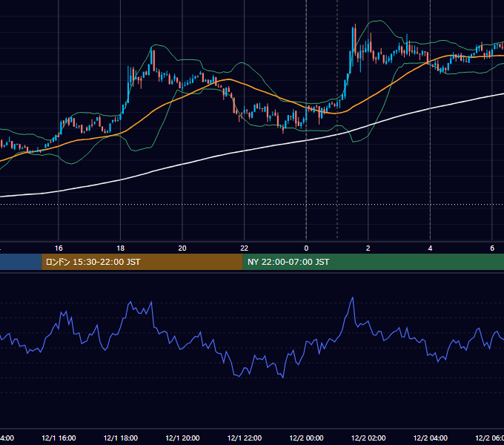
Task: Click the hour label 0 on price chart axis
Action: [x=306, y=248]
